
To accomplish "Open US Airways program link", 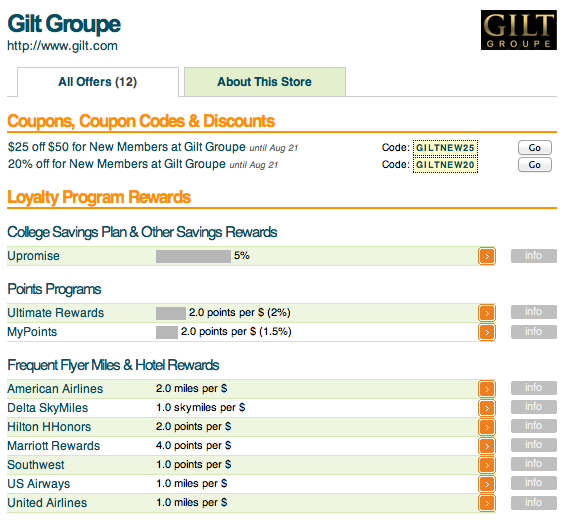I will point(39,484).
